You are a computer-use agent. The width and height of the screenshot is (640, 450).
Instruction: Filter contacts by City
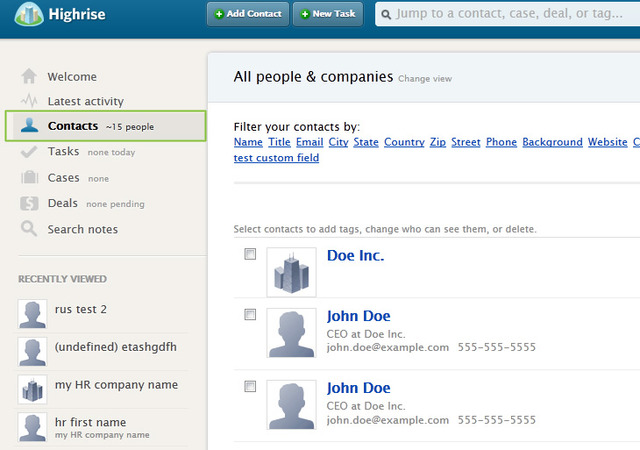coord(338,142)
